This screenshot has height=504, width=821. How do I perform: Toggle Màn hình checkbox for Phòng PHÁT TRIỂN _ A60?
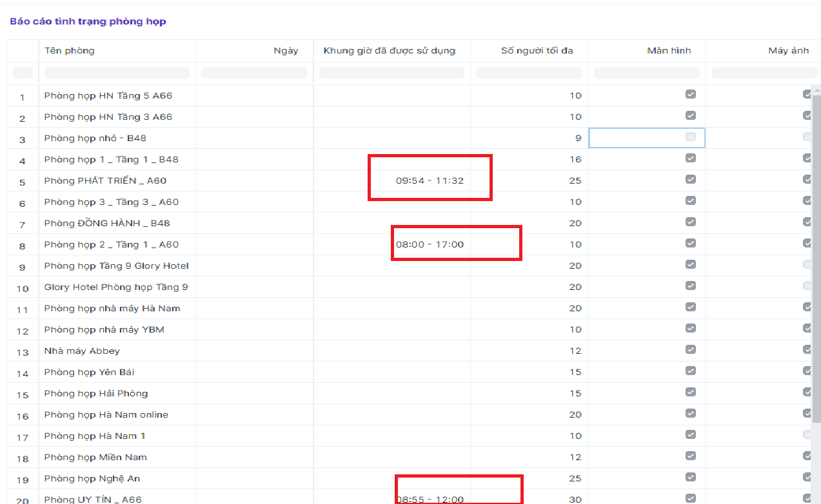(690, 180)
